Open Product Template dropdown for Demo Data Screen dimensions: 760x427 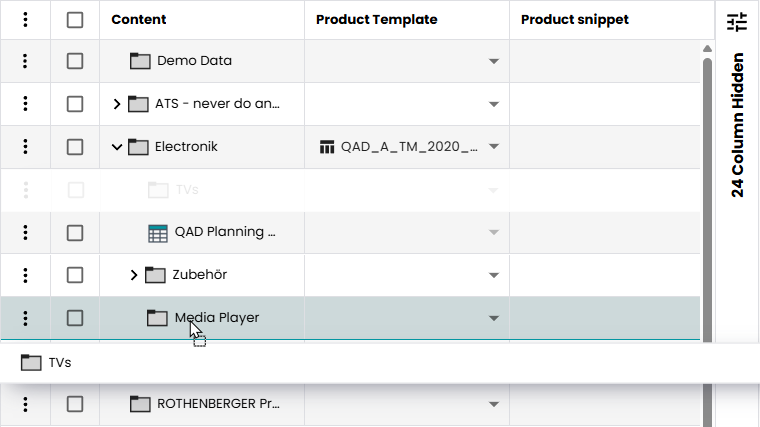tap(493, 61)
